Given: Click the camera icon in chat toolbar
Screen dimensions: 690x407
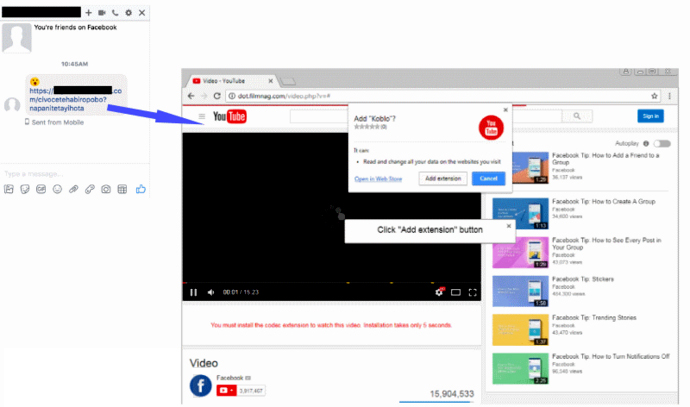Looking at the screenshot, I should tap(106, 189).
